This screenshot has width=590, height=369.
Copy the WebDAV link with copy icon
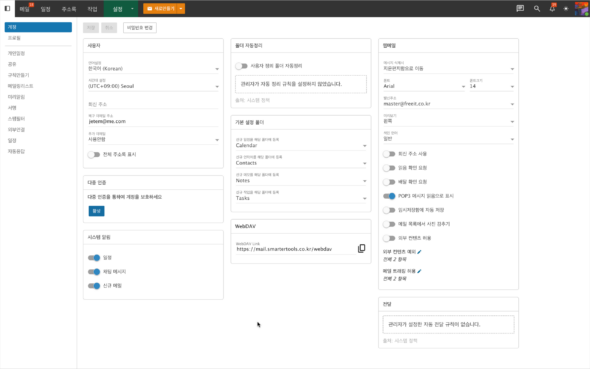coord(362,248)
